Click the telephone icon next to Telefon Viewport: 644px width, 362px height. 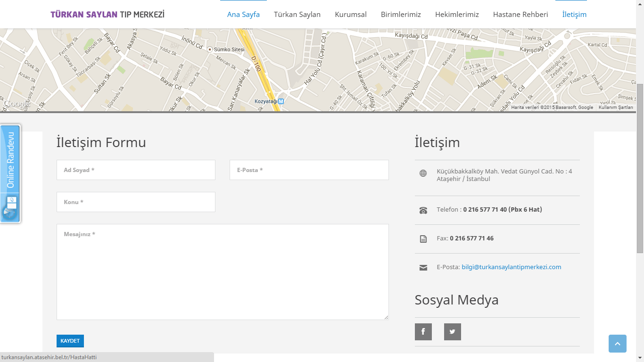point(423,210)
